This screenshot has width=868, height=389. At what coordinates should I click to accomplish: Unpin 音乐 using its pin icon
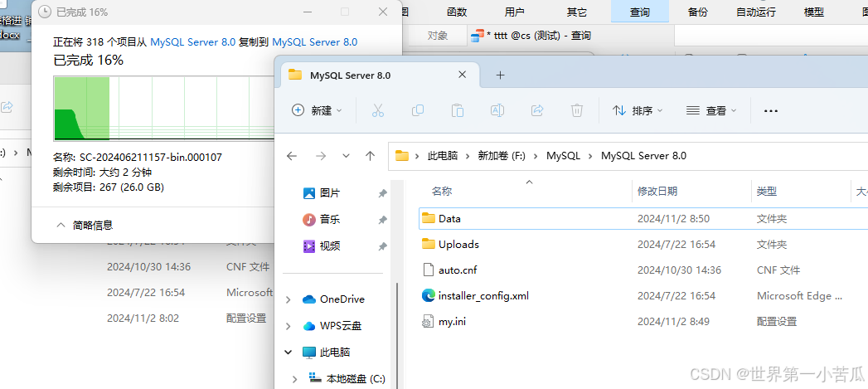(x=382, y=220)
